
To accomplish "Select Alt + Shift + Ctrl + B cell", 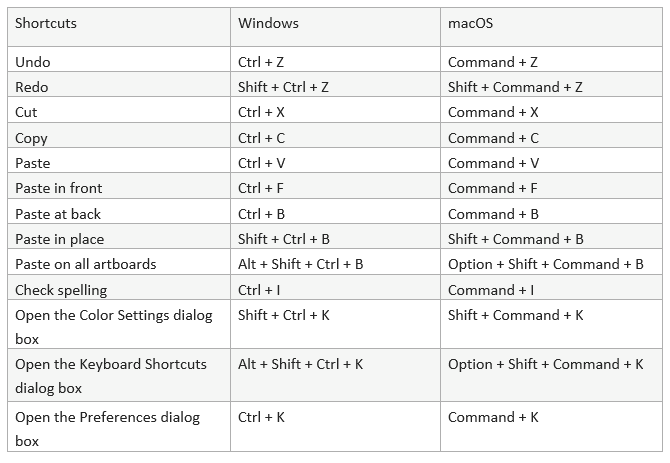I will pyautogui.click(x=300, y=264).
